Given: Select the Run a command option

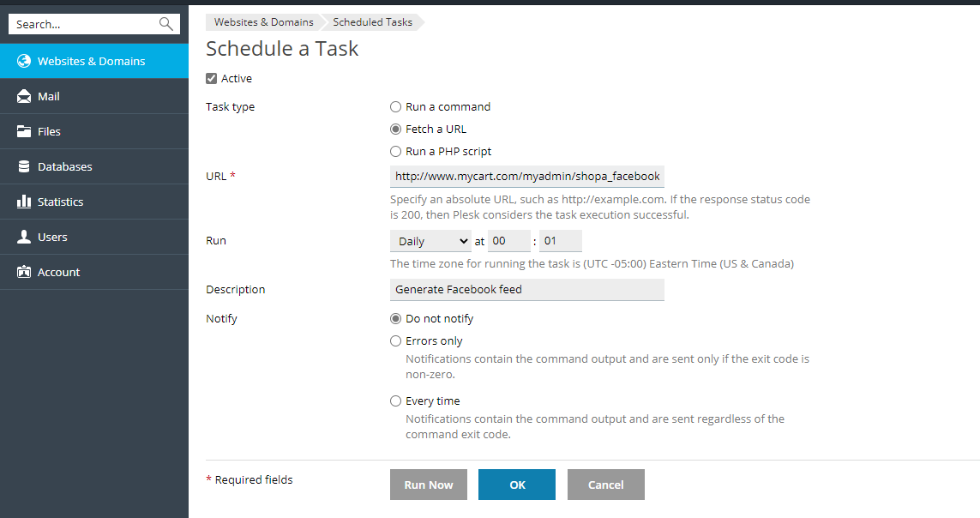Looking at the screenshot, I should (395, 107).
